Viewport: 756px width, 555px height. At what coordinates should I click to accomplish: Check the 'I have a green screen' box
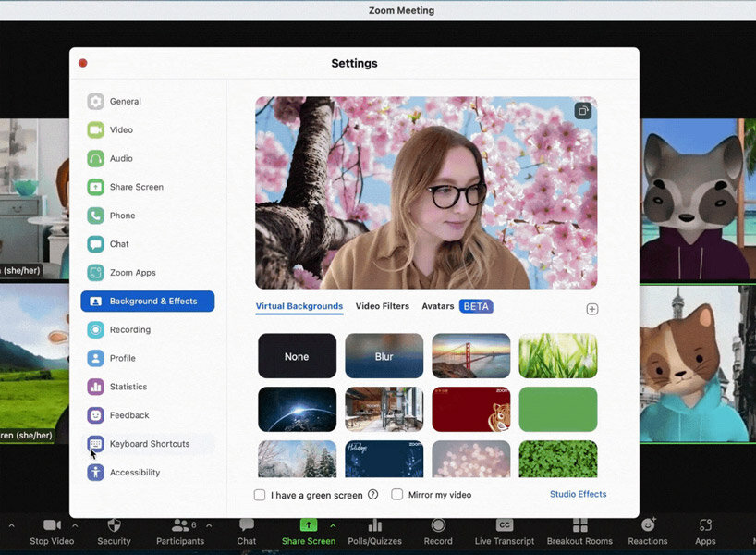click(x=260, y=495)
